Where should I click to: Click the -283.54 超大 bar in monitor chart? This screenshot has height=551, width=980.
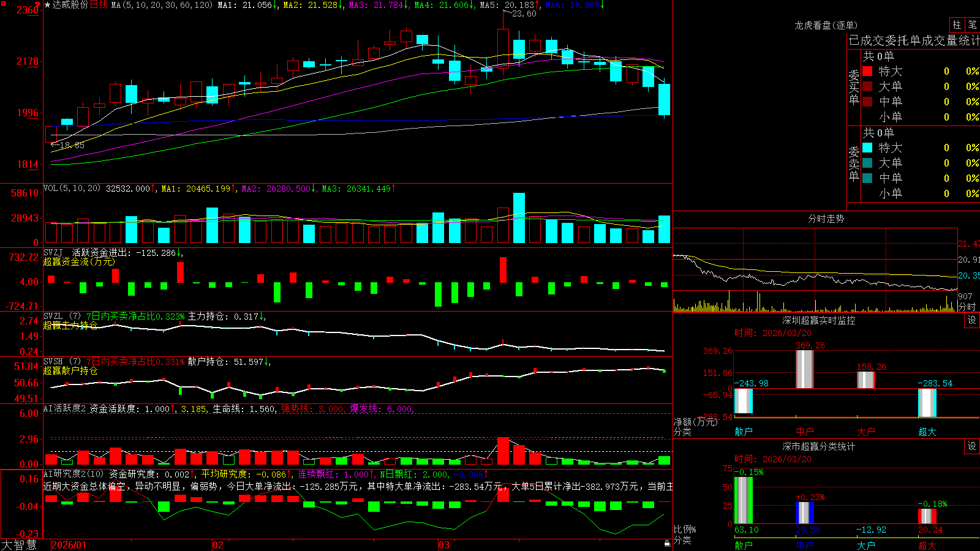(927, 403)
